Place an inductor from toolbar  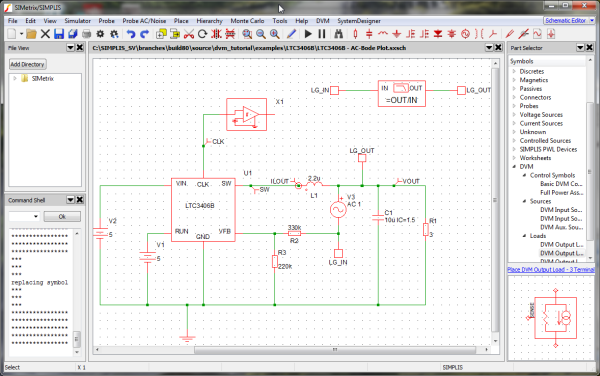pyautogui.click(x=383, y=34)
